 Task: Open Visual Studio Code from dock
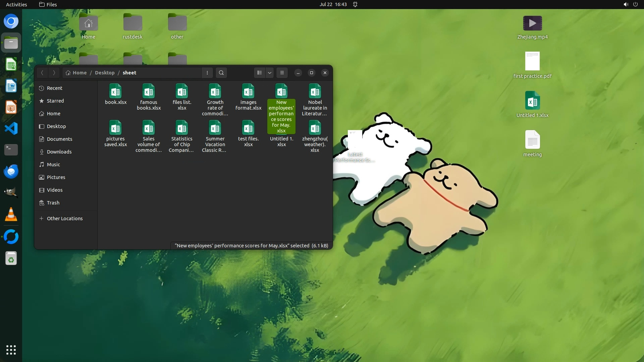(11, 128)
